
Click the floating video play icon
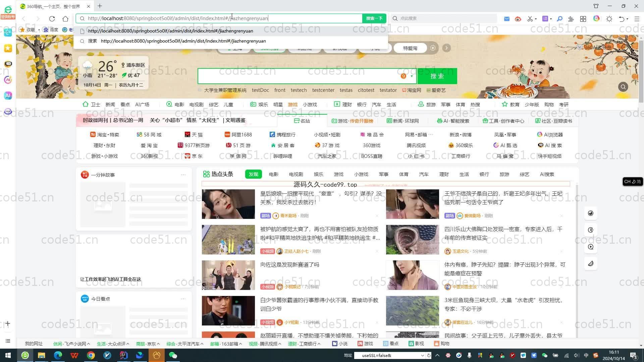(591, 247)
